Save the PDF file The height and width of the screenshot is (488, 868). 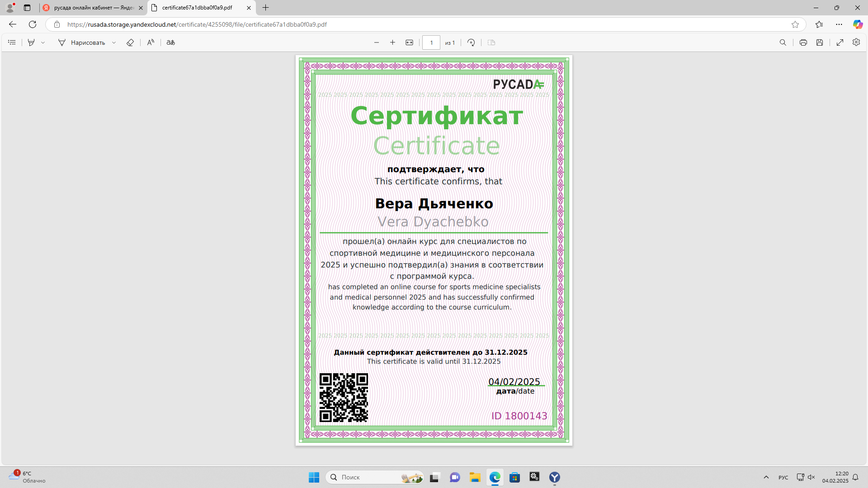(x=820, y=42)
